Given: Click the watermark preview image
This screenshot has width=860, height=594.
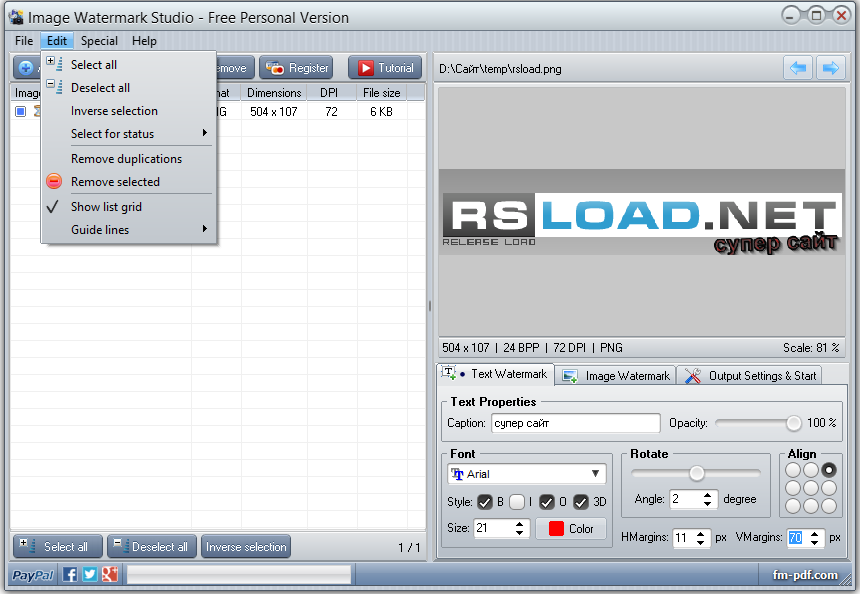Looking at the screenshot, I should click(x=642, y=212).
